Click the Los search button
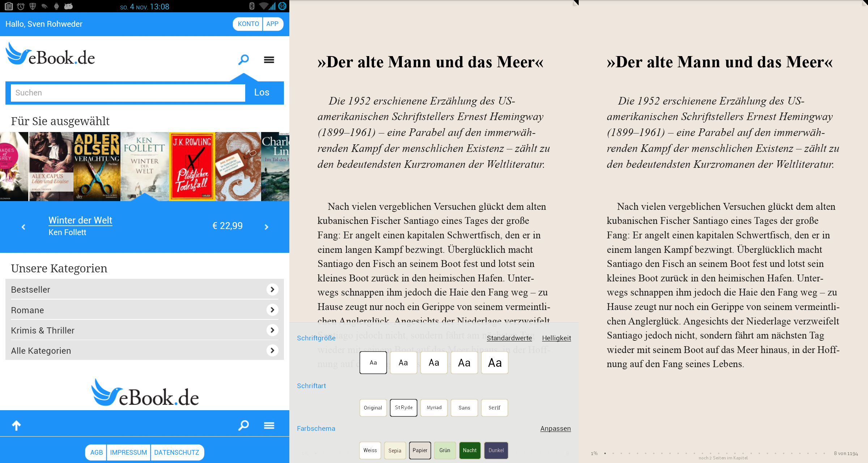Viewport: 868px width, 463px height. click(x=262, y=93)
